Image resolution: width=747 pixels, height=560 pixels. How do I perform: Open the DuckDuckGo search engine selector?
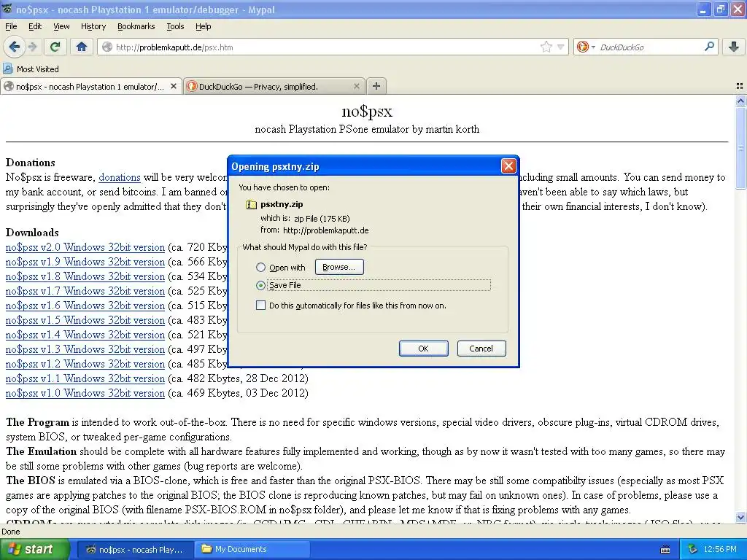click(586, 47)
